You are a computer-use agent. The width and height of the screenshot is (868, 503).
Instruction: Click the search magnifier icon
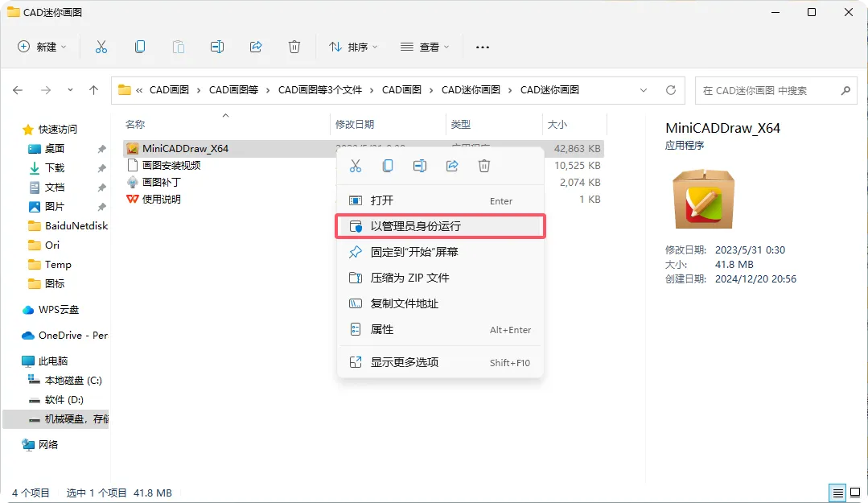tap(845, 90)
